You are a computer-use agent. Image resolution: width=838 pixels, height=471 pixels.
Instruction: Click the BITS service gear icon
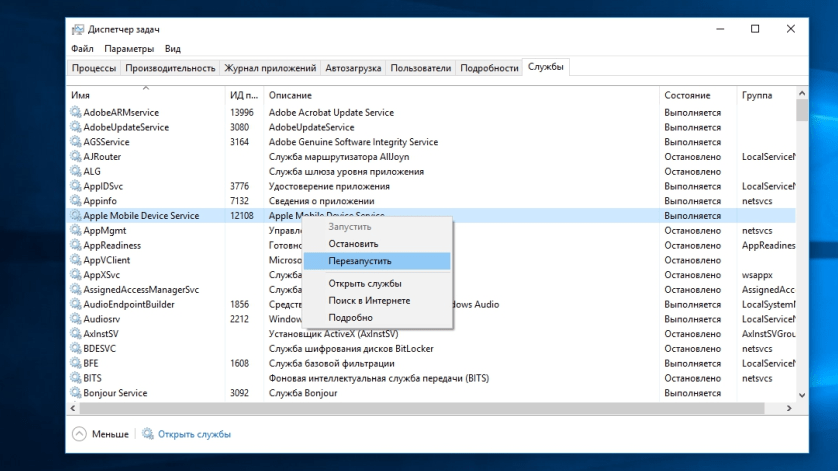coord(76,379)
